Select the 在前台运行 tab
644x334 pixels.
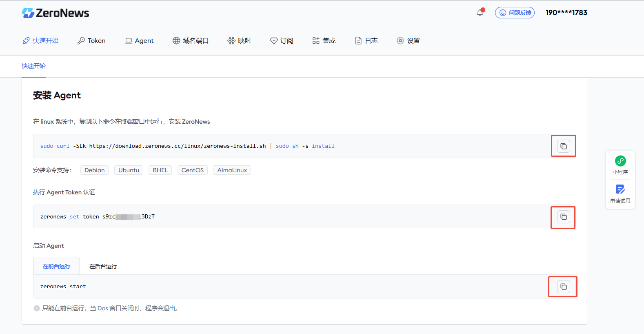pos(56,266)
